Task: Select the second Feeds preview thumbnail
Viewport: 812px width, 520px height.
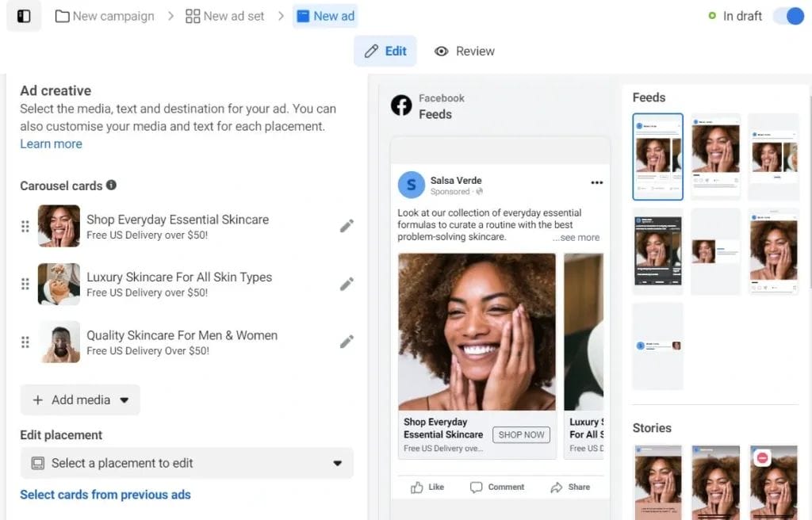Action: click(716, 156)
